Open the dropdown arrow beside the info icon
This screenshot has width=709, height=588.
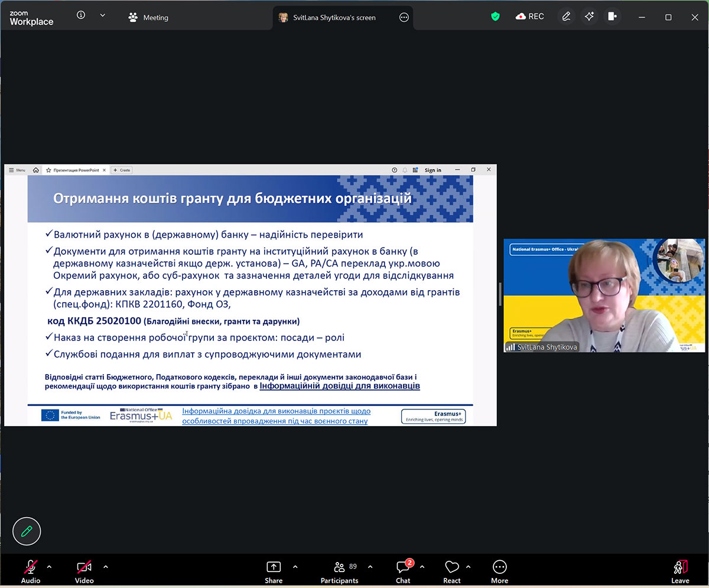click(102, 15)
